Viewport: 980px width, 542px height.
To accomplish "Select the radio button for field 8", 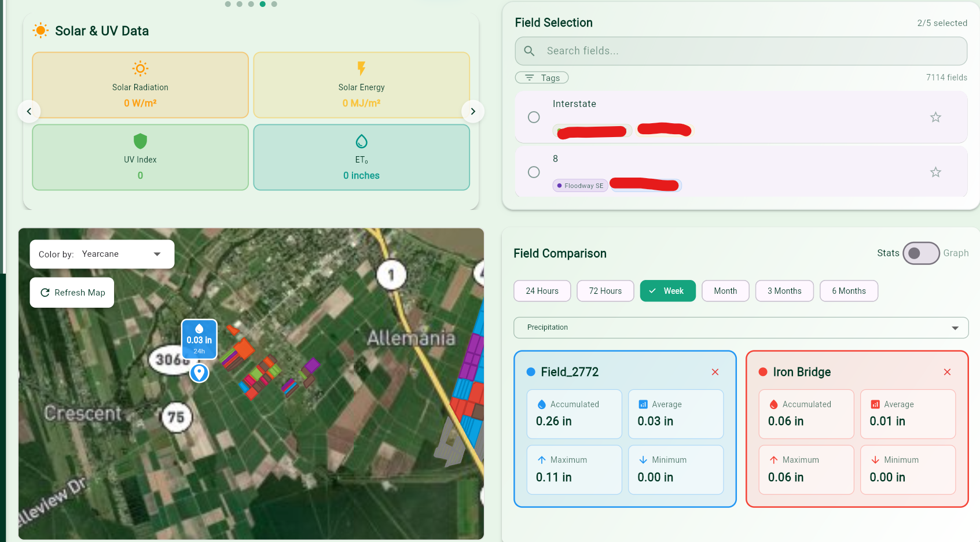I will (x=533, y=172).
